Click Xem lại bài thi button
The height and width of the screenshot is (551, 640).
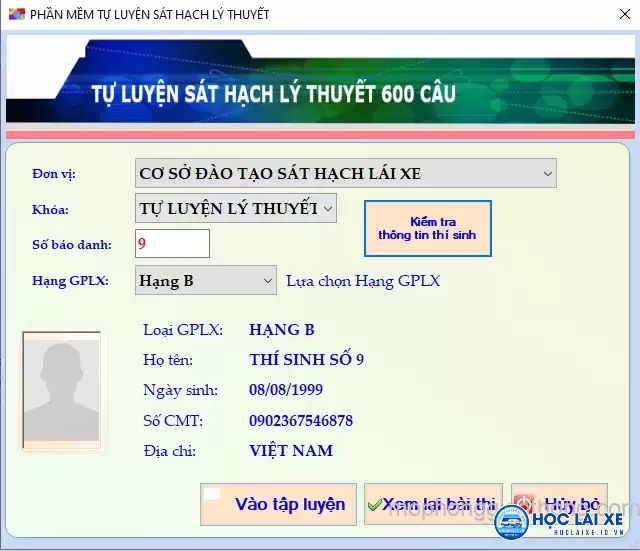click(433, 504)
